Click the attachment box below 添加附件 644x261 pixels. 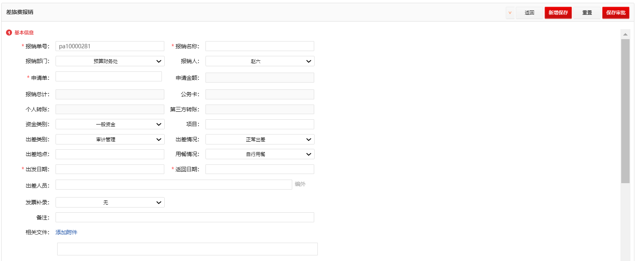click(187, 249)
